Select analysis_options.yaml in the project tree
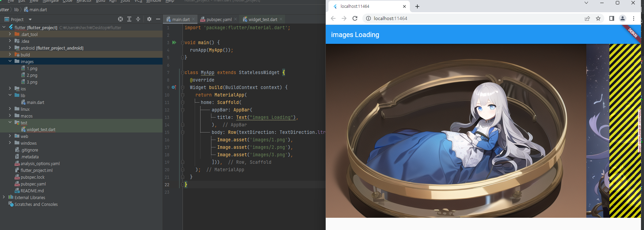644x230 pixels. point(40,163)
